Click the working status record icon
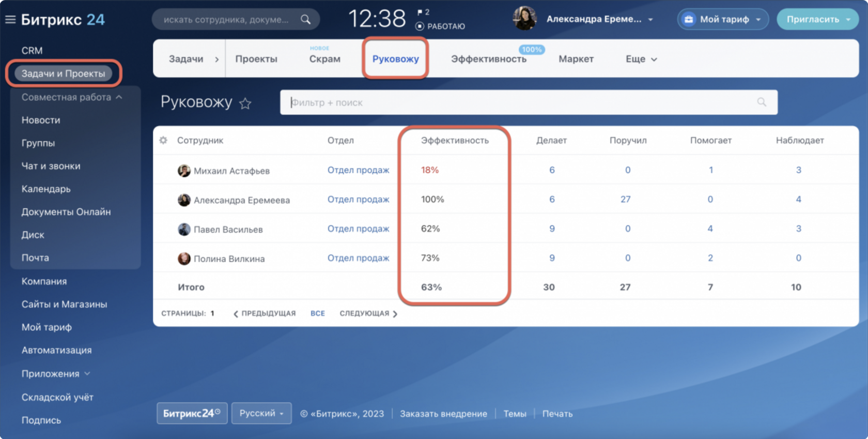The width and height of the screenshot is (868, 439). click(x=420, y=26)
